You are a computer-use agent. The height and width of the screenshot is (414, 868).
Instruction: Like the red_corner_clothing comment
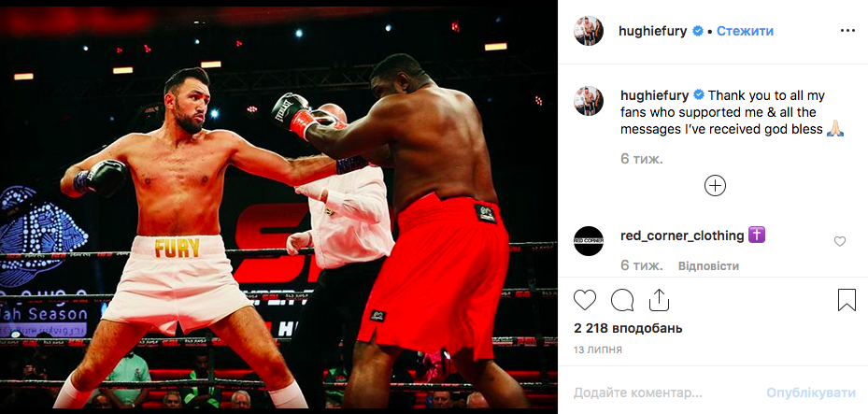[840, 241]
